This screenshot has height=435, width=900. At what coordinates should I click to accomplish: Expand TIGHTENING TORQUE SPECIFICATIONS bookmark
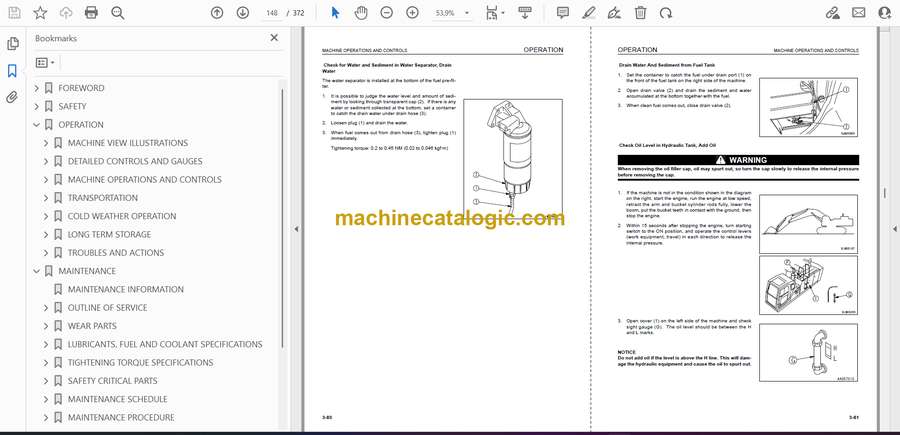[46, 363]
